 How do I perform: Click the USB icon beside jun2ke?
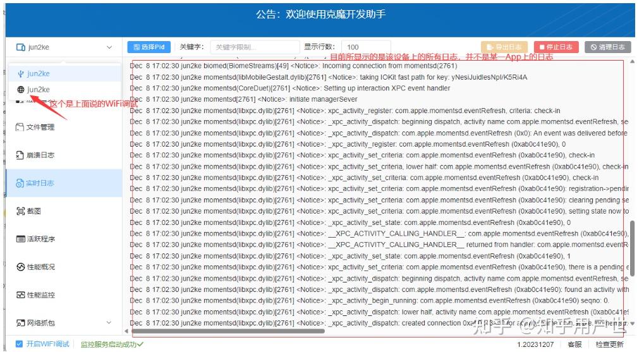20,74
